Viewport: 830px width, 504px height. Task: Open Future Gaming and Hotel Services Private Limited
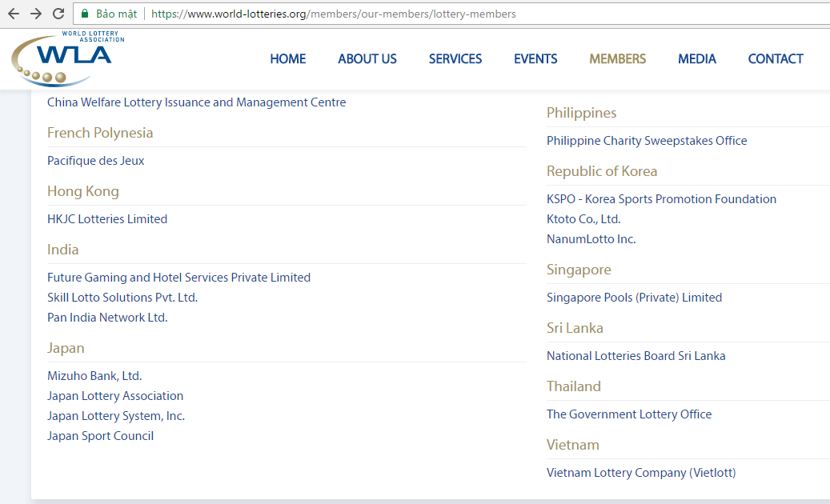pos(179,278)
